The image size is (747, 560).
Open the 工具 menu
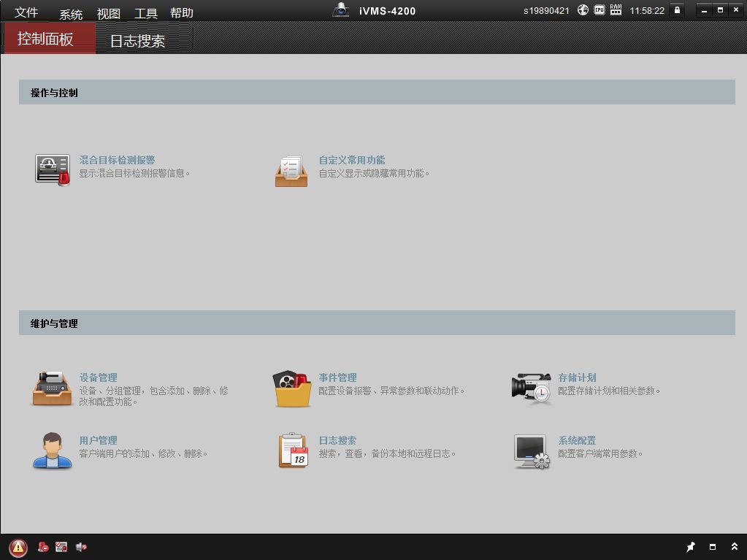[x=146, y=13]
